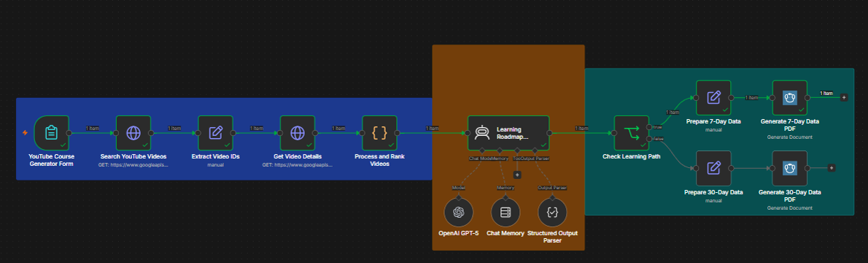
Task: Click the Output Parser connector diamond on agent node
Action: (x=535, y=150)
